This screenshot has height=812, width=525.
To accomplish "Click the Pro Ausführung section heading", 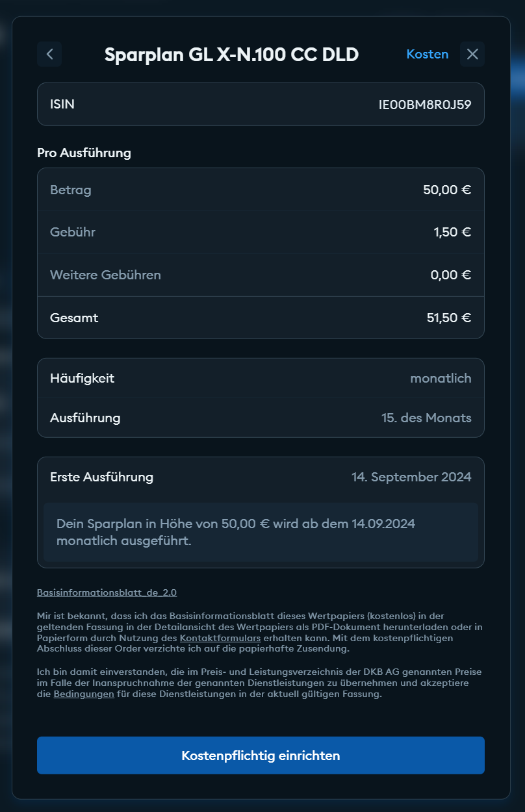I will tap(84, 153).
